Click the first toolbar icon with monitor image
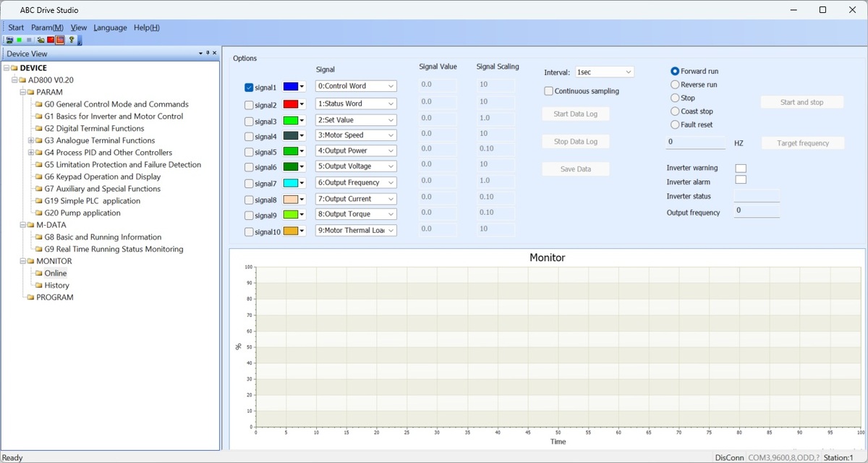This screenshot has height=463, width=868. pos(9,40)
